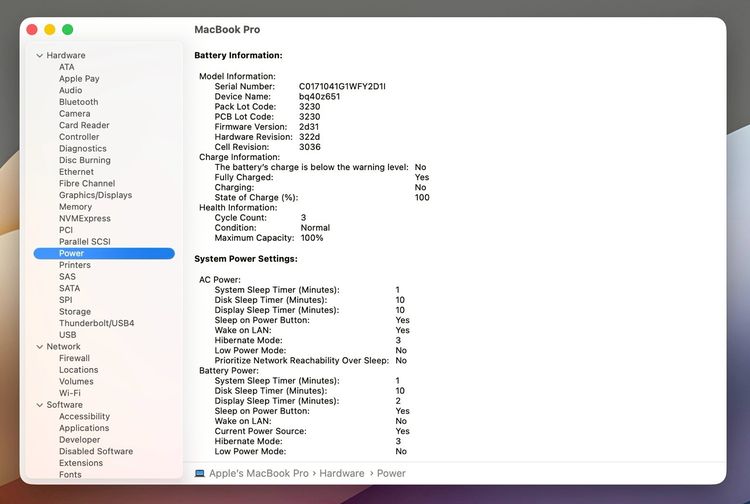The width and height of the screenshot is (750, 504).
Task: Click the firmware version value 2d31
Action: coord(309,127)
